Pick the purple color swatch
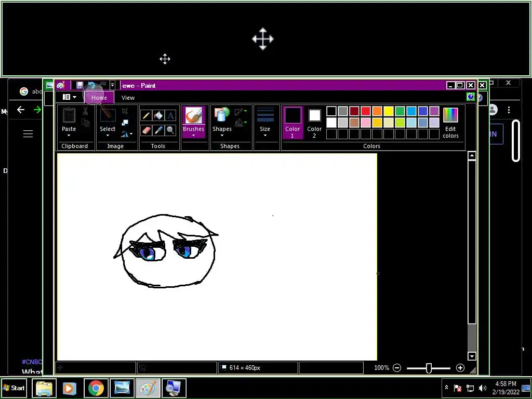Viewport: 532px width, 399px height. coord(434,111)
